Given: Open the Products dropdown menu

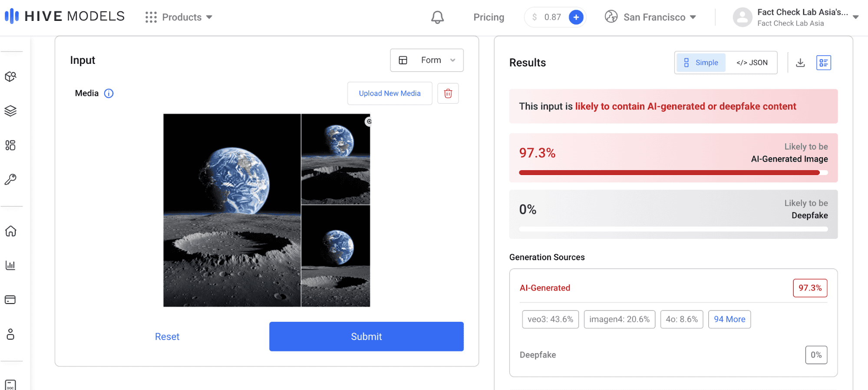Looking at the screenshot, I should pos(179,17).
